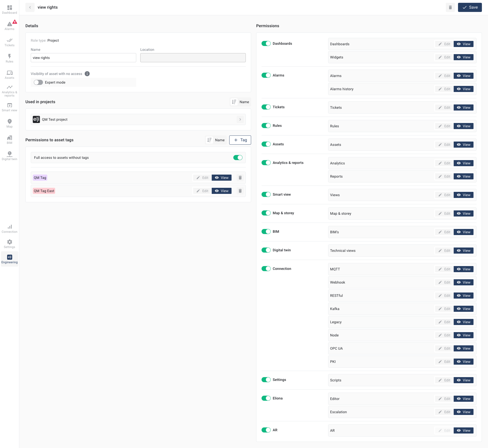Screen dimensions: 488x448
Task: Go back with top-left arrow
Action: pyautogui.click(x=30, y=7)
